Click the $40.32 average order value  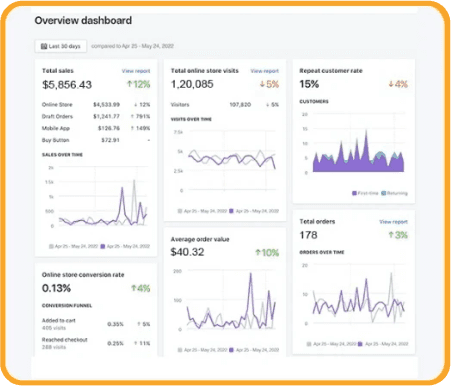(187, 252)
